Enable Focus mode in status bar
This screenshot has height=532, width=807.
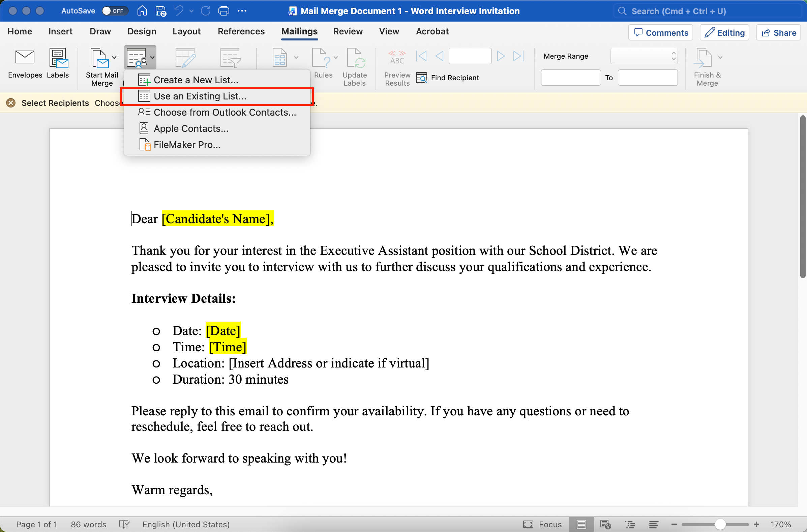point(542,524)
